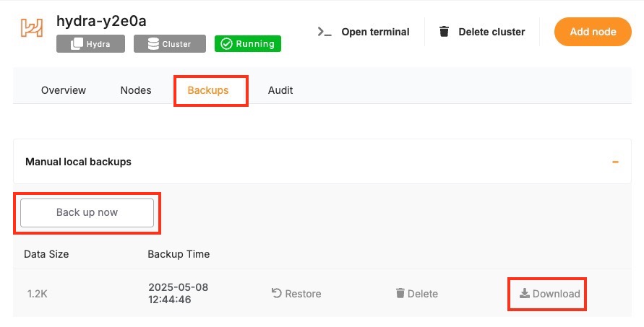644x327 pixels.
Task: Switch to the Overview tab
Action: 64,90
